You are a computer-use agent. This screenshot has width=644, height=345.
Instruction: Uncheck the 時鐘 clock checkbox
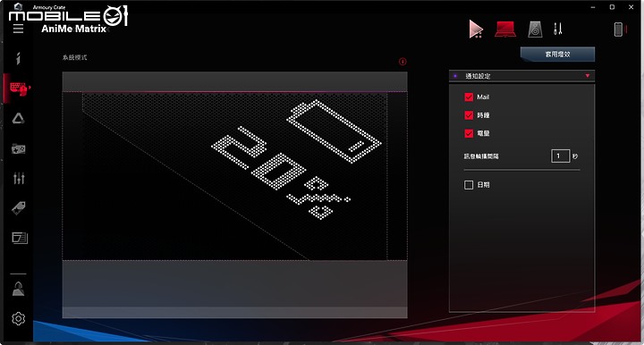pyautogui.click(x=469, y=115)
